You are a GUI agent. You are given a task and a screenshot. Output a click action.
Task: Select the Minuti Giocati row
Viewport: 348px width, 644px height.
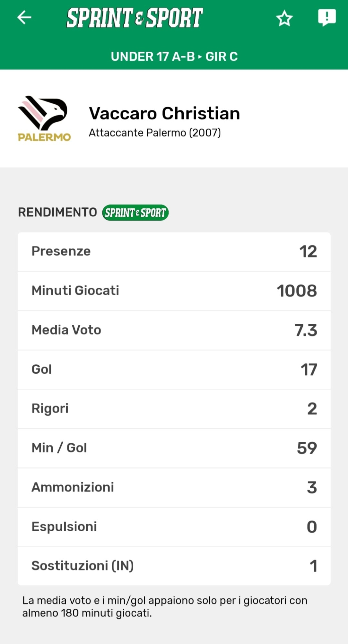pos(174,291)
